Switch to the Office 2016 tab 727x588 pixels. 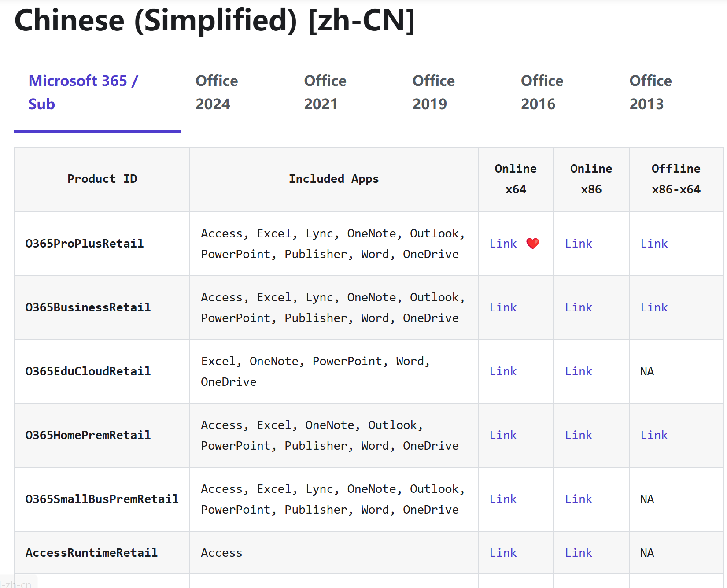[542, 92]
